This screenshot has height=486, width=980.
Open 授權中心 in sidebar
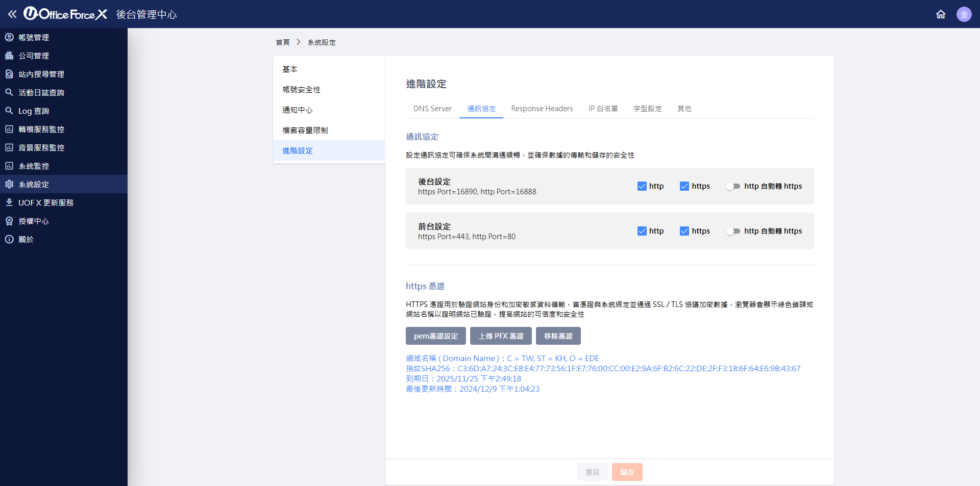pos(64,221)
